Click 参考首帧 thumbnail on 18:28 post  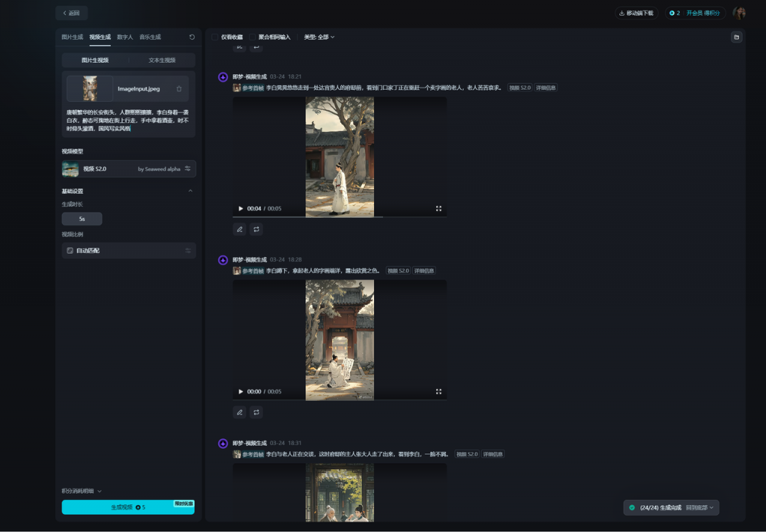click(x=237, y=271)
